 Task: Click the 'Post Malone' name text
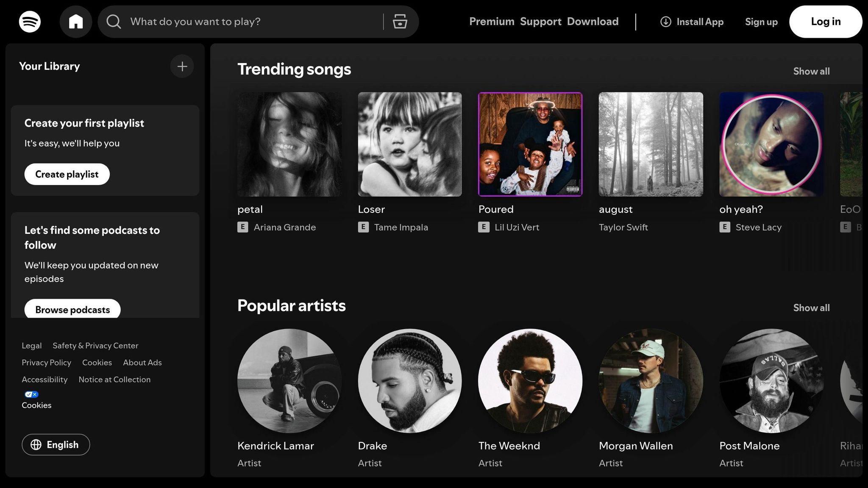(749, 446)
